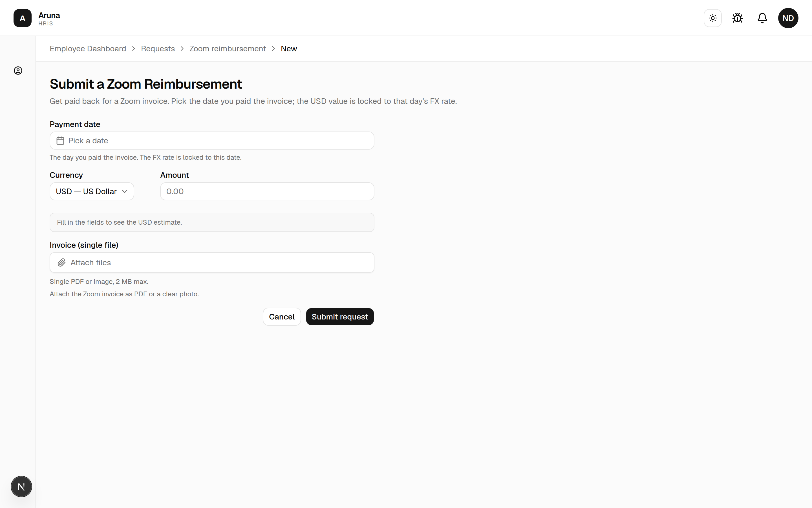
Task: Expand the USD — US Dollar currency dropdown
Action: [92, 192]
